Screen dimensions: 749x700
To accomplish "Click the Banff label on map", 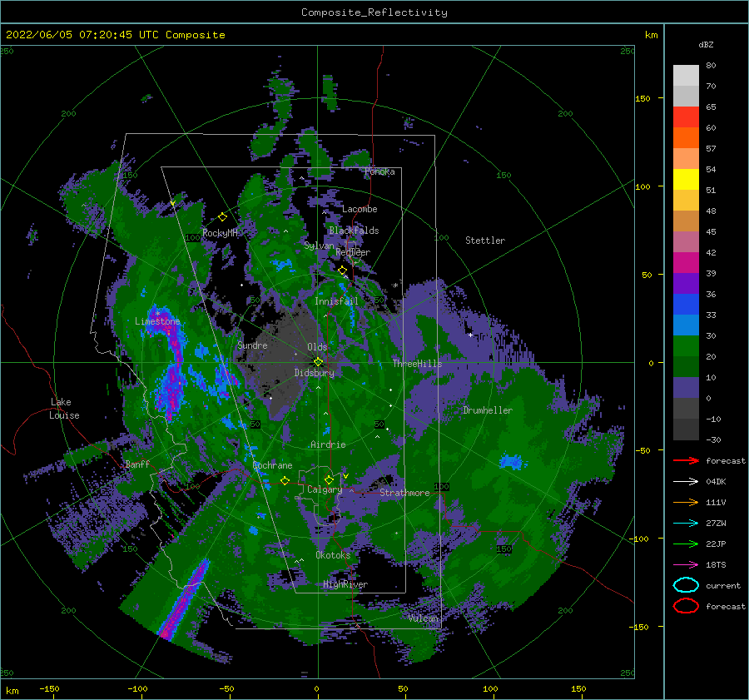I will [137, 464].
